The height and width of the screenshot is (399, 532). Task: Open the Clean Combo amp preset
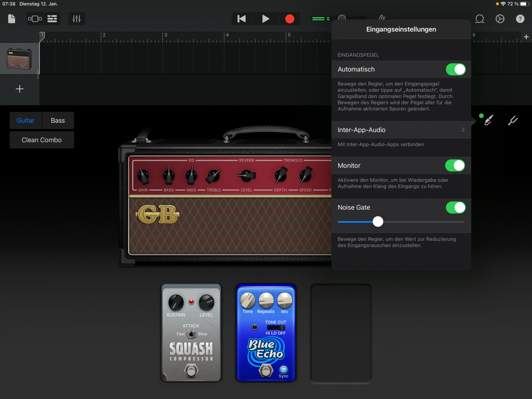point(42,140)
